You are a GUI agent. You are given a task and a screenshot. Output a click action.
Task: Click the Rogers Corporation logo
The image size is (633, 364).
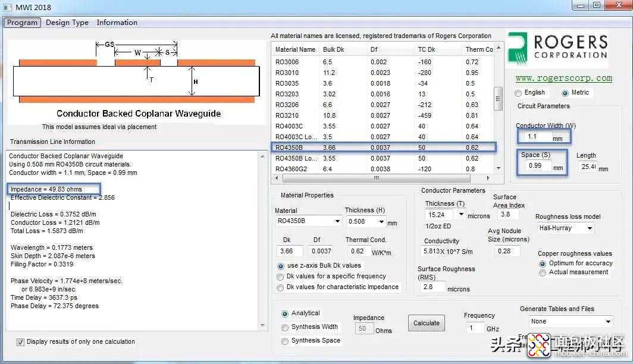tap(557, 49)
